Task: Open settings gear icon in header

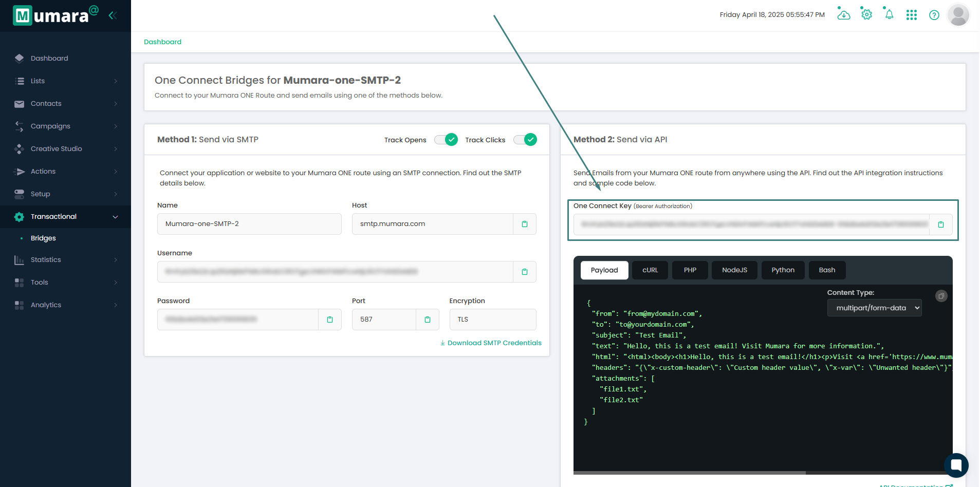Action: tap(867, 14)
